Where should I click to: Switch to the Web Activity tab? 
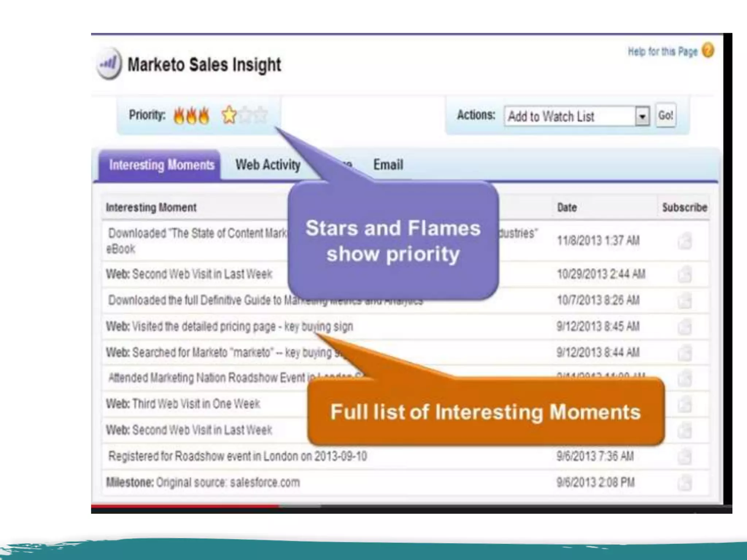(x=268, y=165)
